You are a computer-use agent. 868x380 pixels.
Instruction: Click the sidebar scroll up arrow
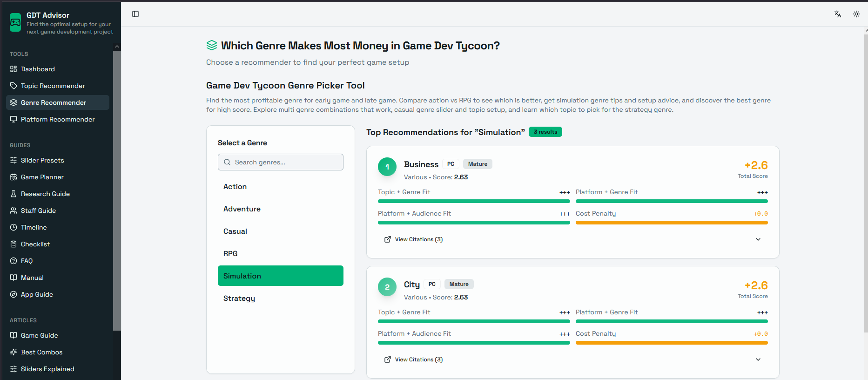click(x=117, y=47)
